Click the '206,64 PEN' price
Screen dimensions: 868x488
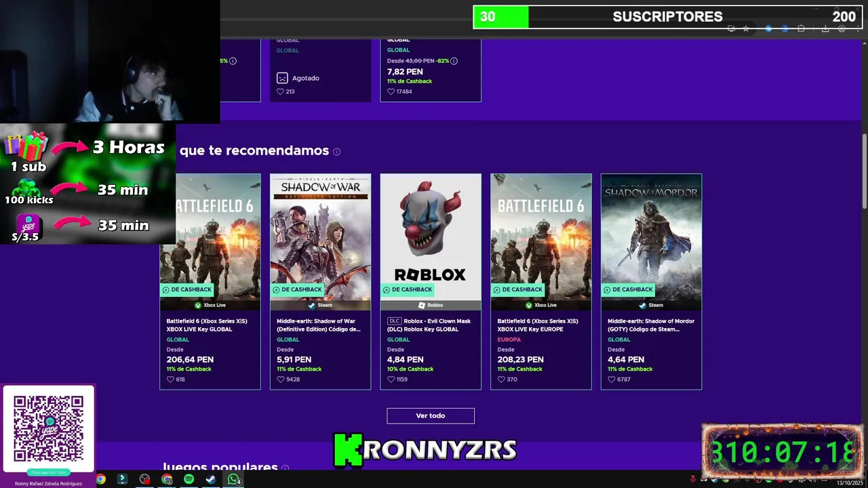pyautogui.click(x=190, y=360)
